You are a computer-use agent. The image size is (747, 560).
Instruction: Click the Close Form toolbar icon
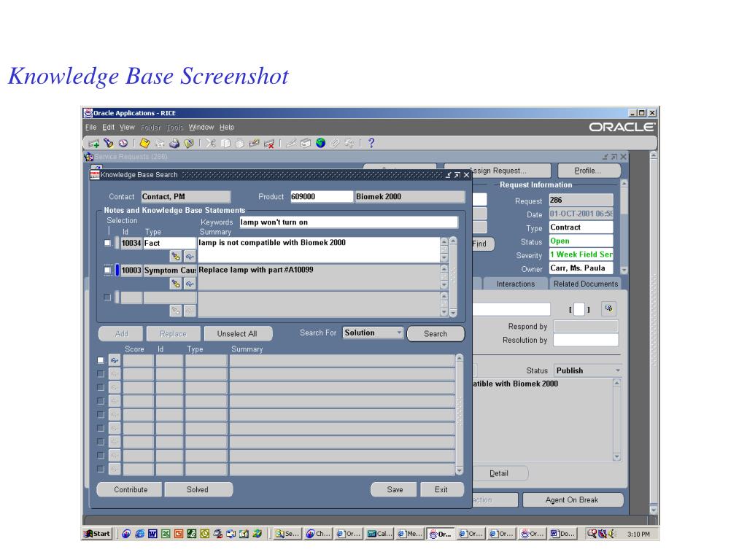click(189, 143)
